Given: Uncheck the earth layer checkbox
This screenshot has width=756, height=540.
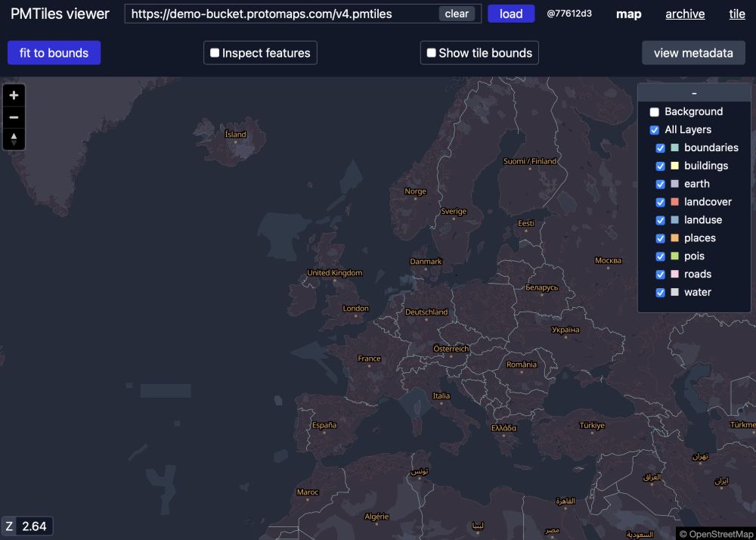Looking at the screenshot, I should (661, 185).
